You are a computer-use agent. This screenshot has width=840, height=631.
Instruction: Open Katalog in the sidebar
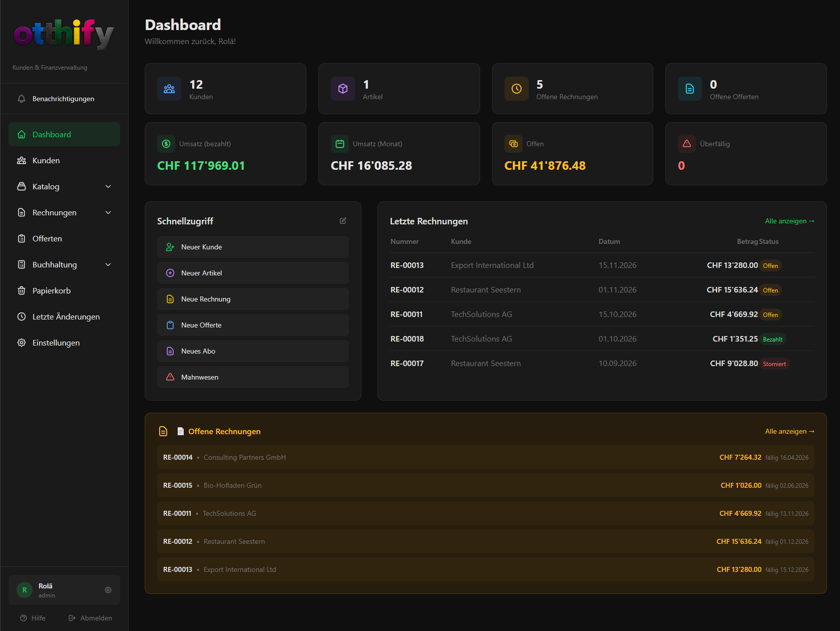tap(64, 186)
